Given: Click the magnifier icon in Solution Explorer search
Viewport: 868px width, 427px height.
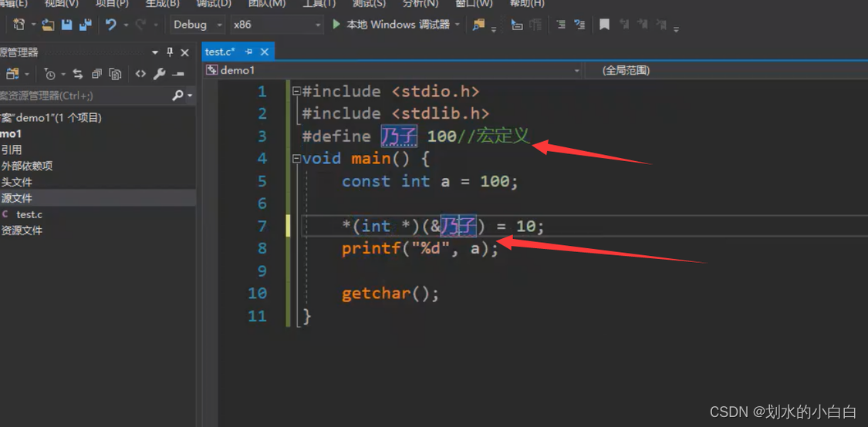Looking at the screenshot, I should (177, 96).
